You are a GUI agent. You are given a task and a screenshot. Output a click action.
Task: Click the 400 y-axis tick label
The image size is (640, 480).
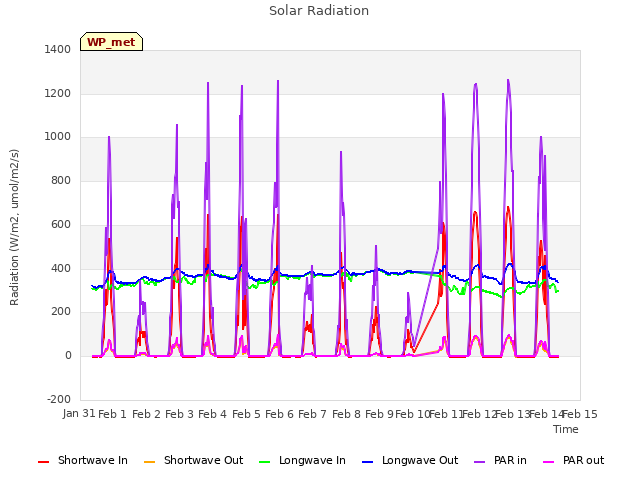[x=61, y=269]
